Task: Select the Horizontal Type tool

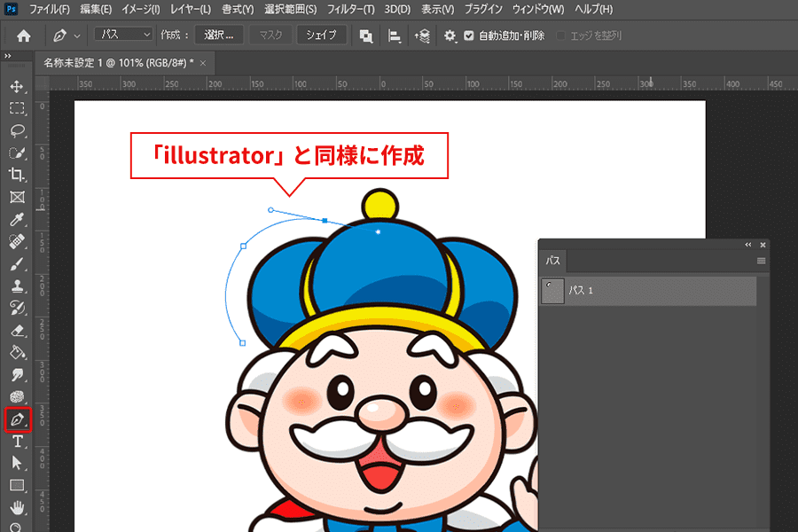Action: tap(17, 442)
